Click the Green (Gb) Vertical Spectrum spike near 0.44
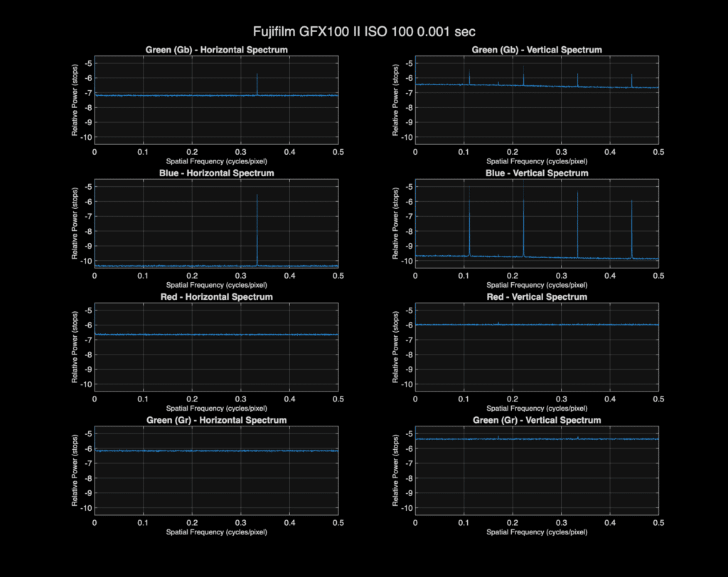This screenshot has width=728, height=577. (x=631, y=80)
